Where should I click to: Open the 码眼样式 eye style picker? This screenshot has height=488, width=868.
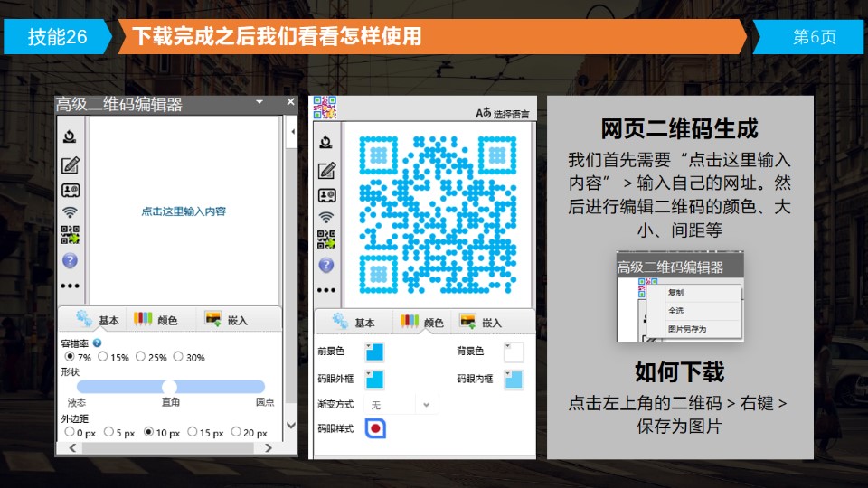(x=375, y=428)
